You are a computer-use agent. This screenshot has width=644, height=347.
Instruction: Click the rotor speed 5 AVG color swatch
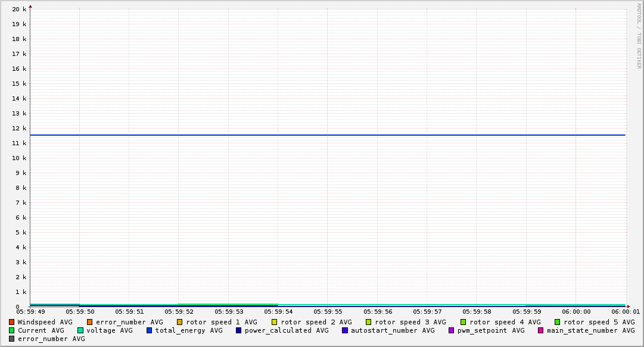[x=558, y=322]
